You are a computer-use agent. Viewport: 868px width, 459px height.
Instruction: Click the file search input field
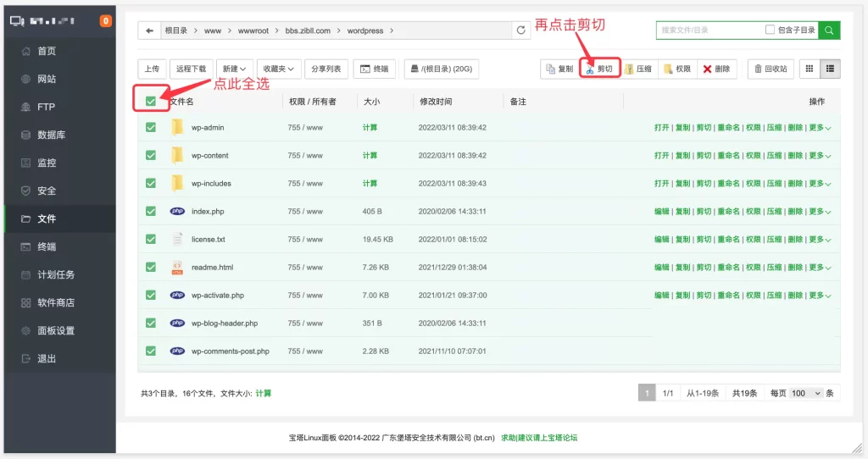pos(709,30)
